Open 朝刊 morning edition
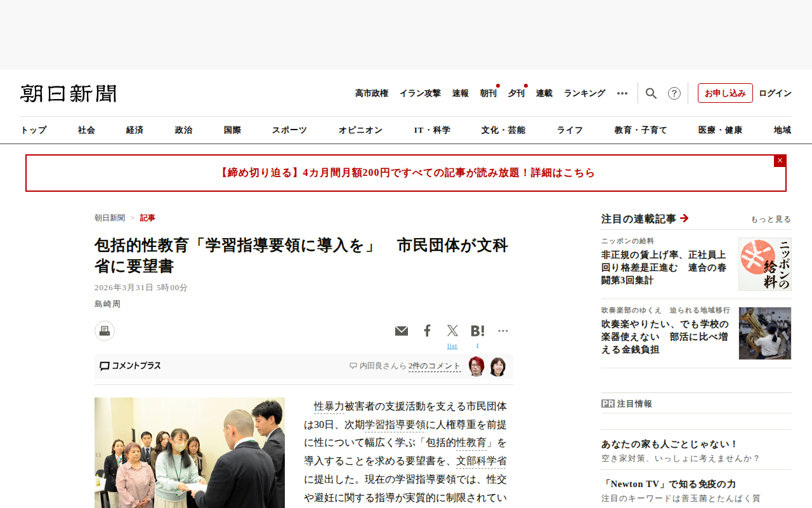812x508 pixels. [x=488, y=93]
